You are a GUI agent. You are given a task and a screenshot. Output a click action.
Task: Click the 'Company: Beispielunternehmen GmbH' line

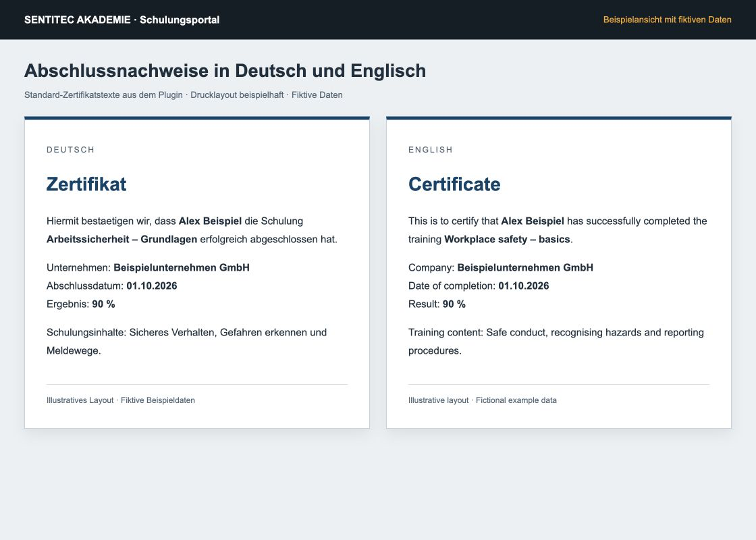coord(500,267)
